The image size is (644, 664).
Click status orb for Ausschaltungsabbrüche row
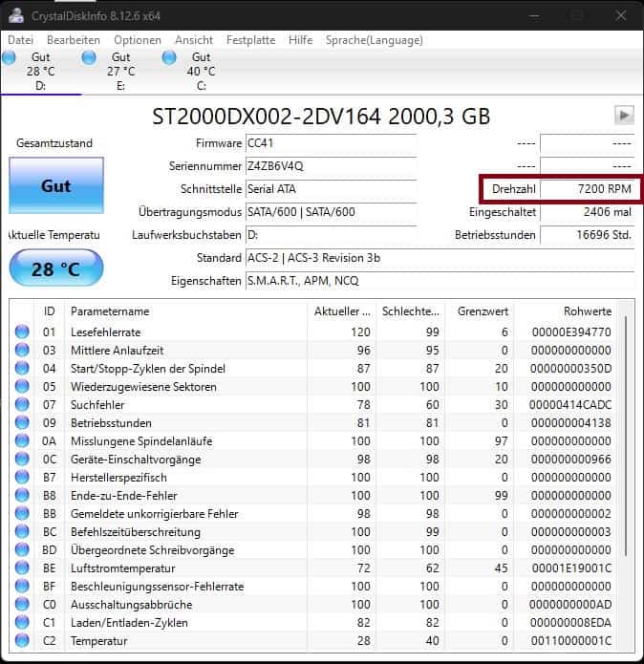tap(22, 605)
